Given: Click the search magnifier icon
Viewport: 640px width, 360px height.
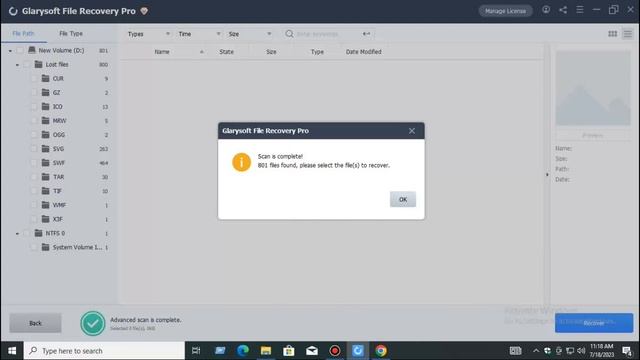Looking at the screenshot, I should 289,34.
